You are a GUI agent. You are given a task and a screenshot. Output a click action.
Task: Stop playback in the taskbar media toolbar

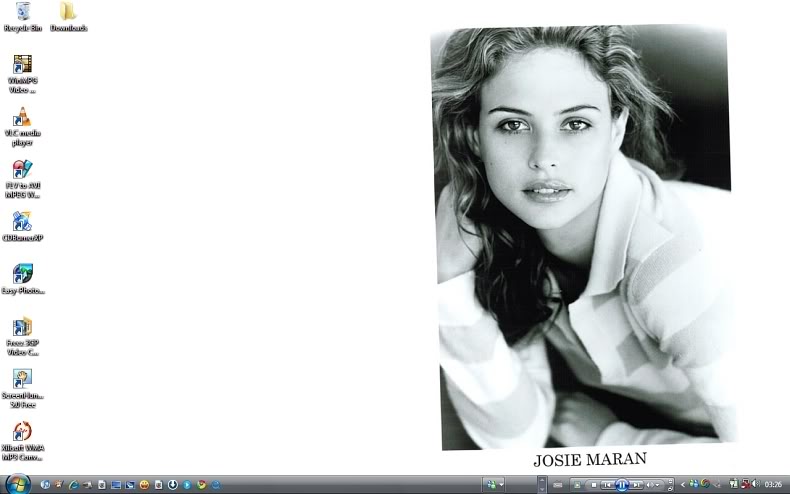tap(593, 485)
